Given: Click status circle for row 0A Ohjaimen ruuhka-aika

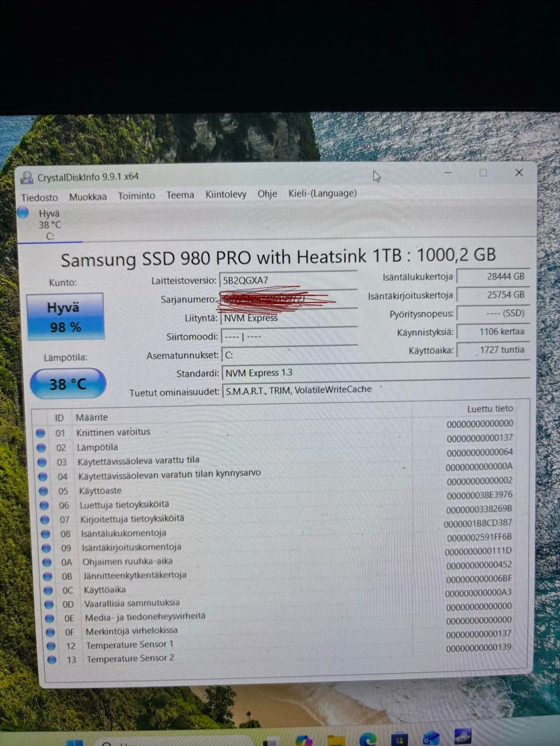Looking at the screenshot, I should tap(48, 562).
